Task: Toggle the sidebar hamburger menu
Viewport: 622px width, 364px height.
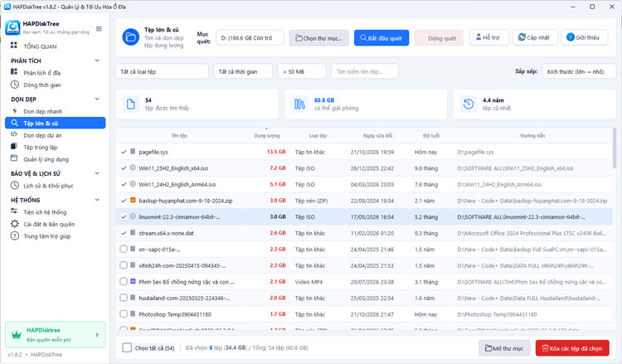Action: [99, 28]
